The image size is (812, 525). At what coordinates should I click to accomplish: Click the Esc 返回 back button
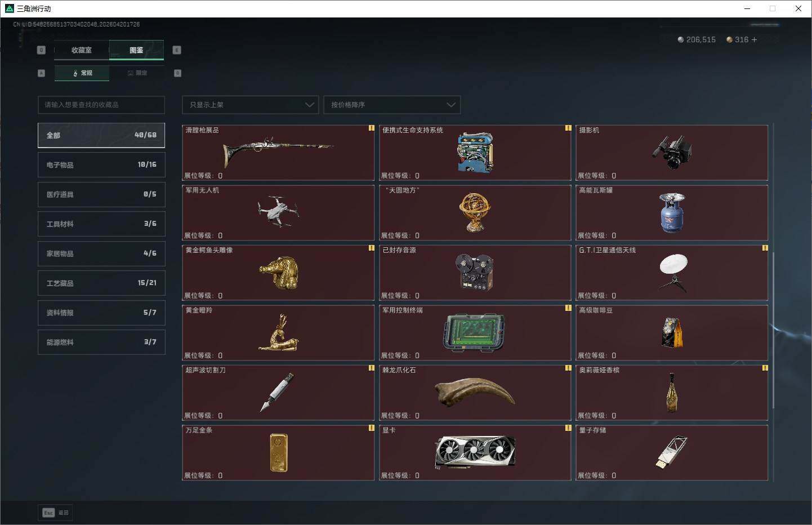click(x=56, y=513)
